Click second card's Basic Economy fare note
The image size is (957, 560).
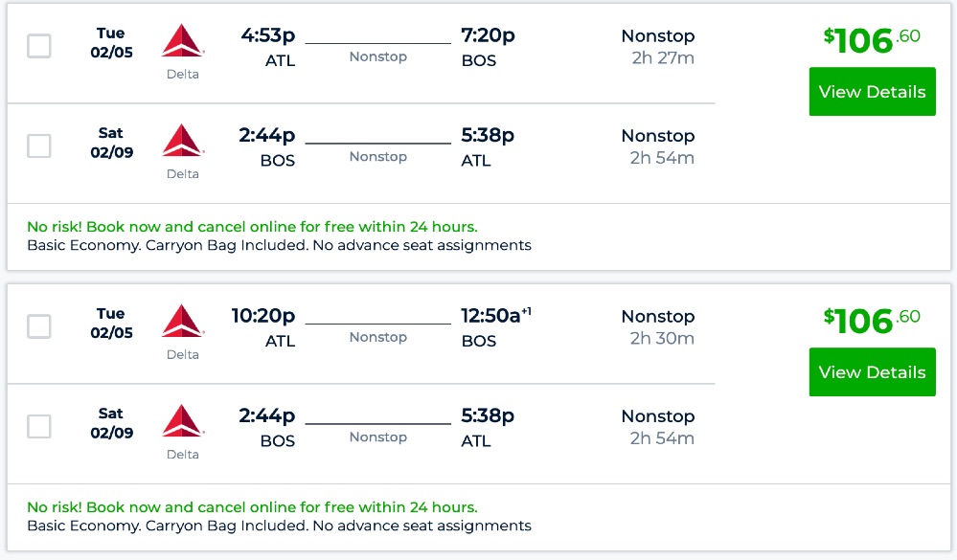pos(279,526)
